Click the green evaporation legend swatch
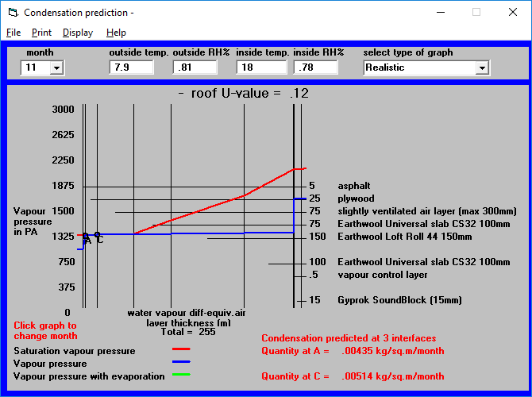 click(181, 375)
